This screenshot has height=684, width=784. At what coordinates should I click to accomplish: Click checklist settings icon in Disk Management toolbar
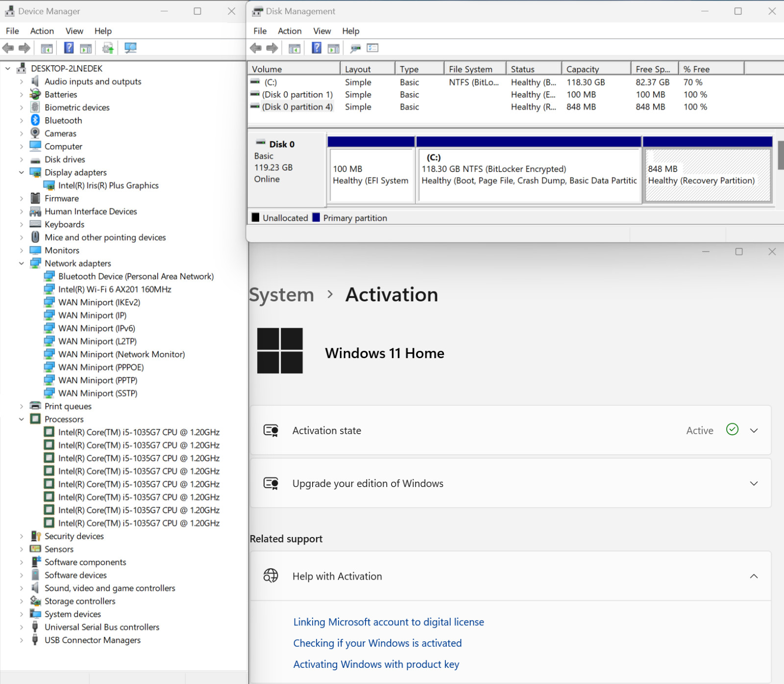[373, 48]
